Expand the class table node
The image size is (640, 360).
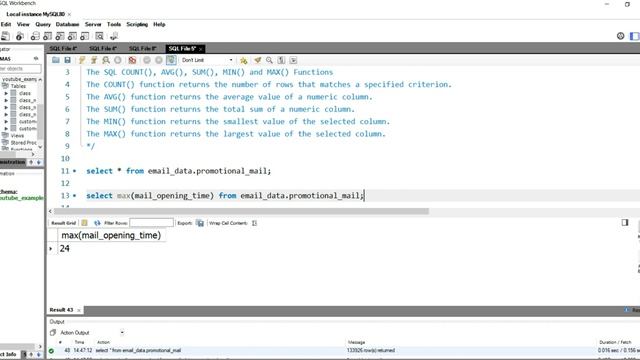pyautogui.click(x=6, y=93)
